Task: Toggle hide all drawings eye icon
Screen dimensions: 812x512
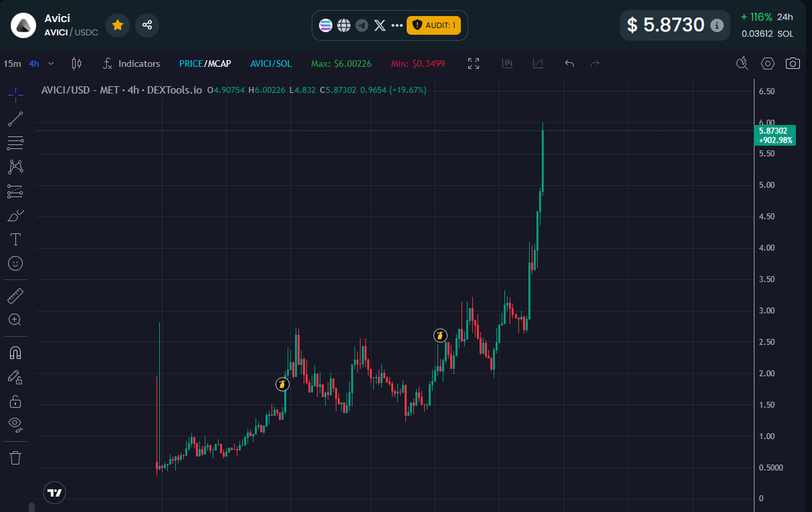Action: click(16, 425)
